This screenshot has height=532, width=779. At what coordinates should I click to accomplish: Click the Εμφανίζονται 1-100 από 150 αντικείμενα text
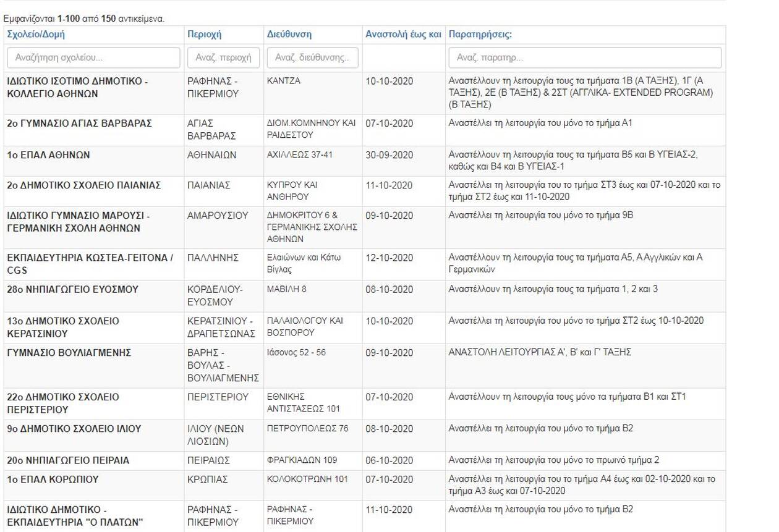pyautogui.click(x=84, y=19)
